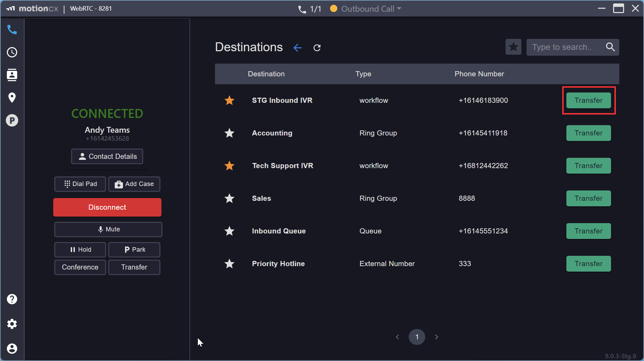
Task: Start a Conference call
Action: tap(80, 267)
